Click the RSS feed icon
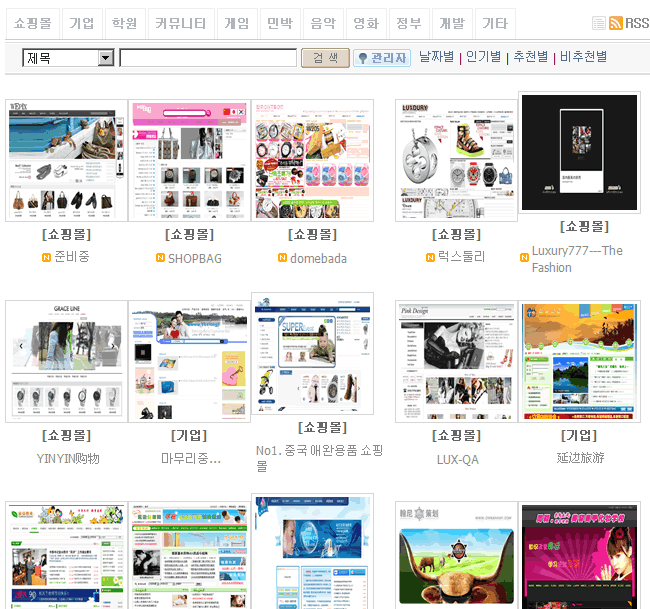 (x=616, y=23)
